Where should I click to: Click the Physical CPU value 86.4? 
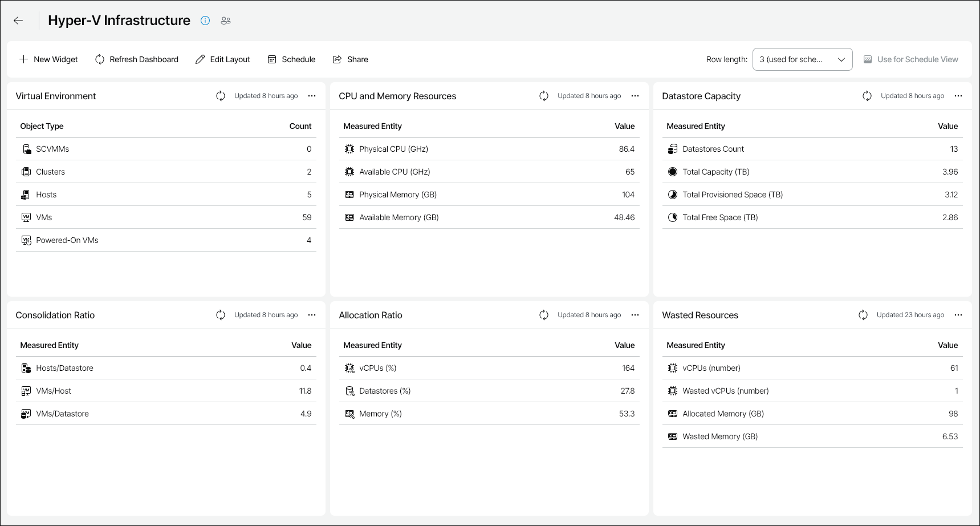tap(627, 149)
